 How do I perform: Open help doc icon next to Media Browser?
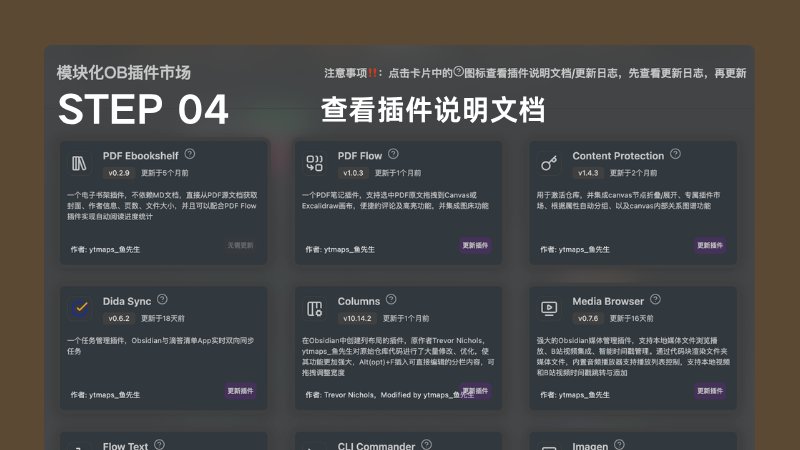[655, 299]
